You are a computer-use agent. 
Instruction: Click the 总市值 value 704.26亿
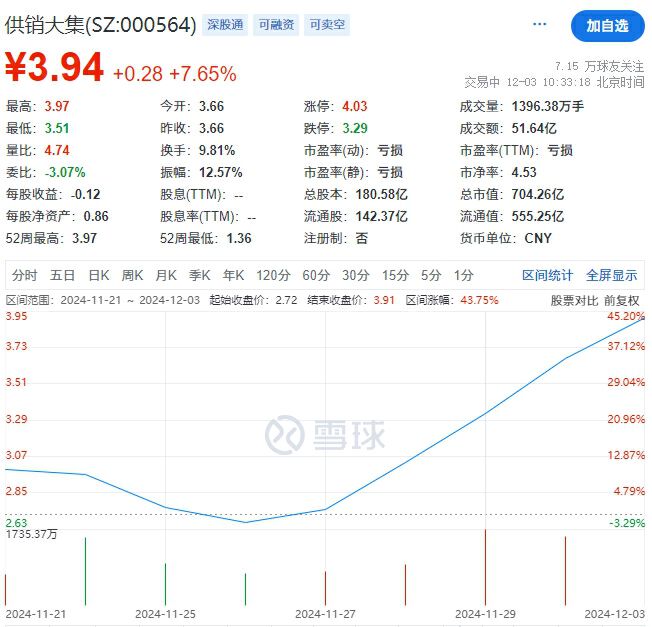click(x=538, y=195)
